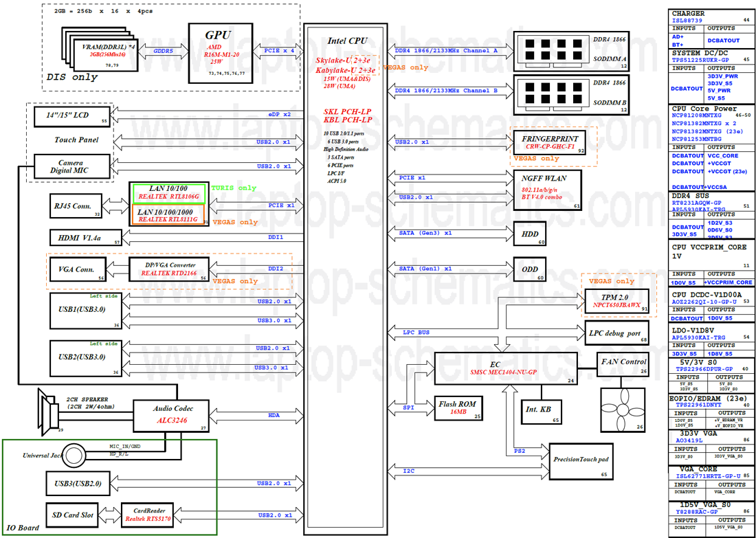
Task: Click the Universal Jack circle symbol
Action: [74, 456]
